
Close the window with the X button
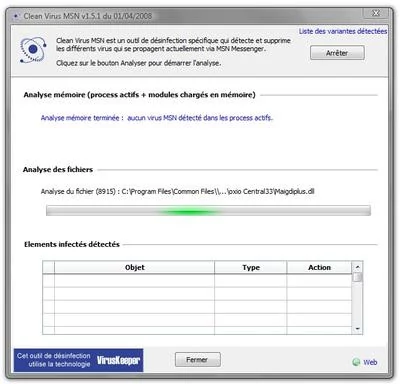(x=376, y=13)
